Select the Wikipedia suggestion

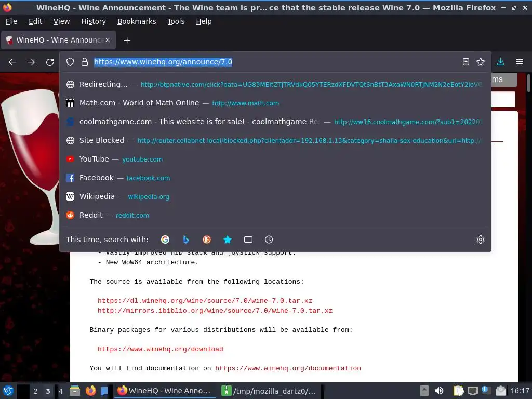(275, 196)
